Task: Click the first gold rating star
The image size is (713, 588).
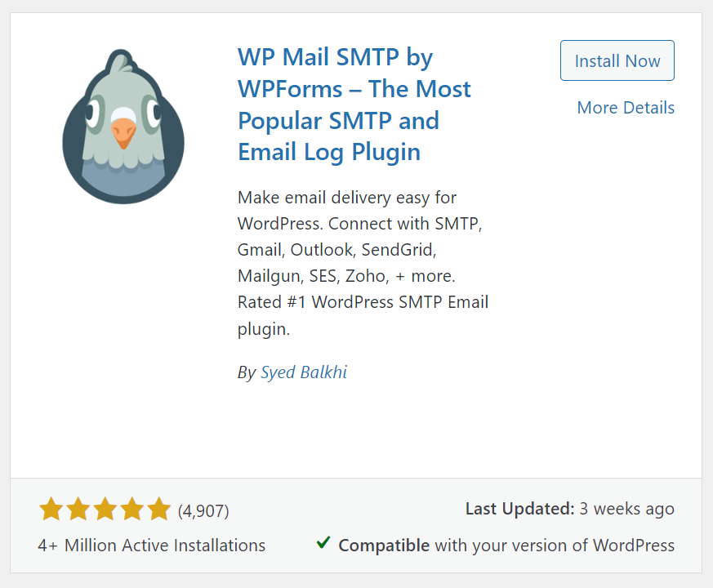Action: [51, 510]
